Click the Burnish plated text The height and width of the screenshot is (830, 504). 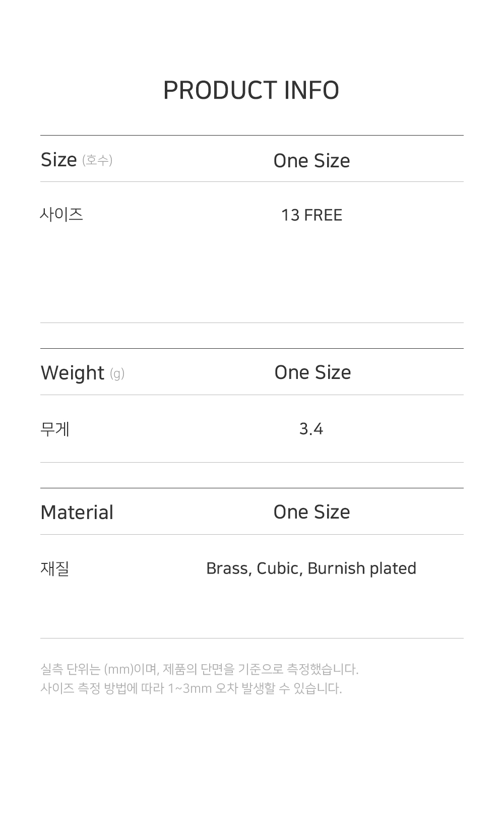coord(361,568)
